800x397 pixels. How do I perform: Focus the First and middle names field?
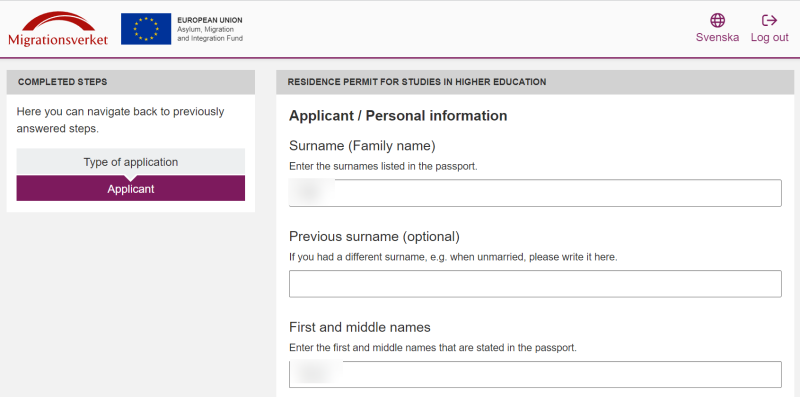coord(535,375)
